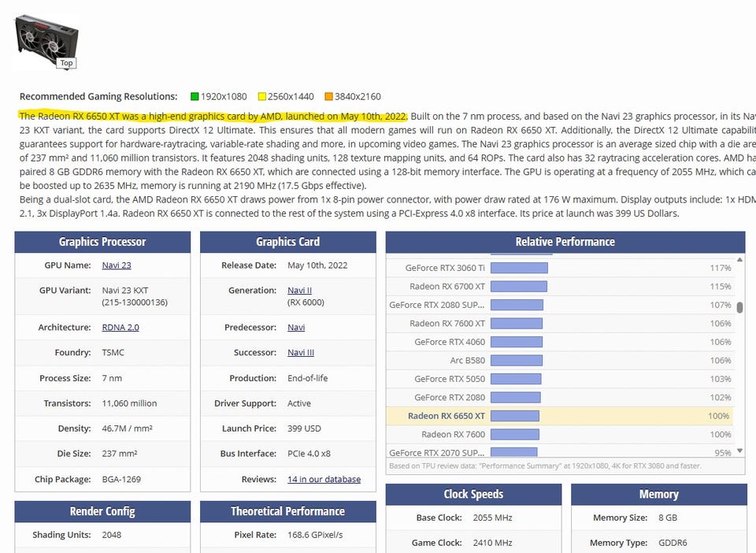This screenshot has width=756, height=553.
Task: Click the 46.7M / mm² density value
Action: point(127,429)
